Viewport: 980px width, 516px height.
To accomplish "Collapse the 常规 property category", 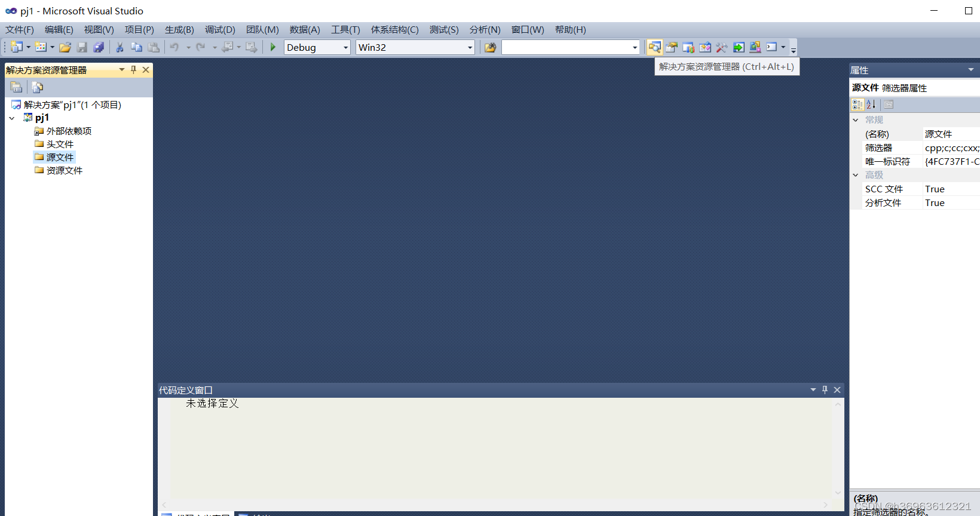I will [x=856, y=120].
